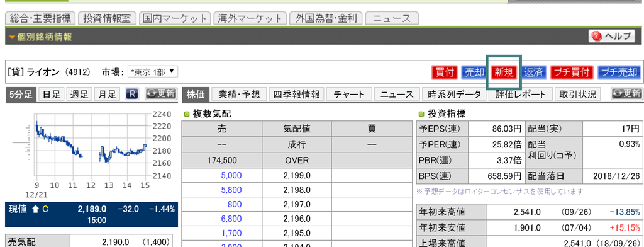The height and width of the screenshot is (247, 644).
Task: Click the 新規 margin order button
Action: click(504, 73)
